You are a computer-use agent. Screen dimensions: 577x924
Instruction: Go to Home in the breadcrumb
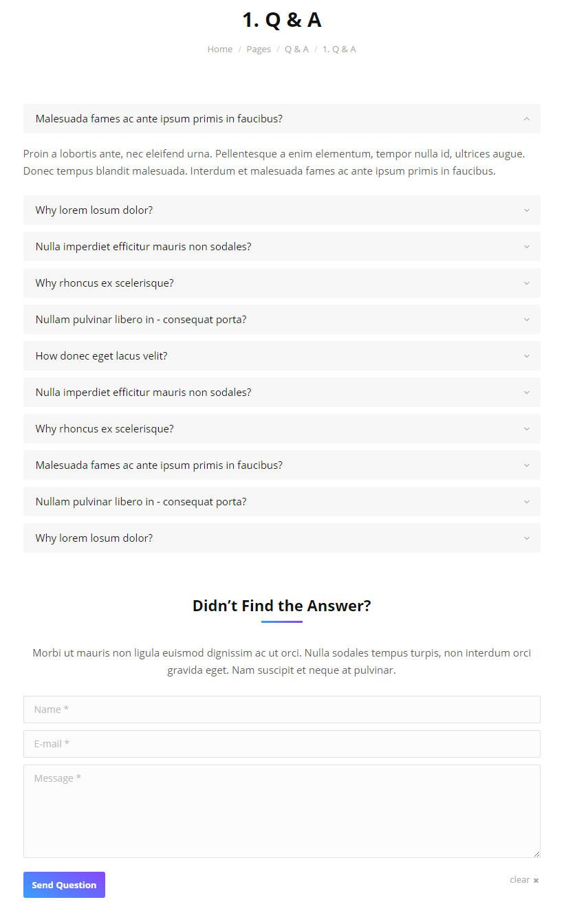[x=220, y=49]
